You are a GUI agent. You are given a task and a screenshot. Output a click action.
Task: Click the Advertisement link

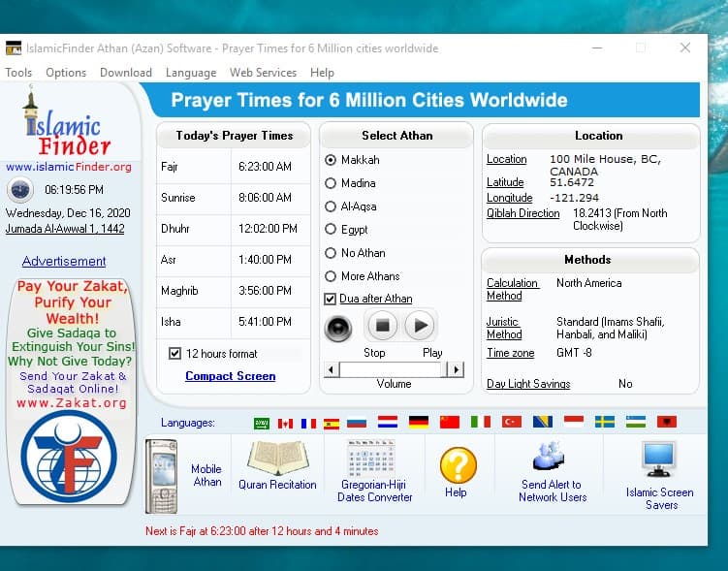[64, 261]
